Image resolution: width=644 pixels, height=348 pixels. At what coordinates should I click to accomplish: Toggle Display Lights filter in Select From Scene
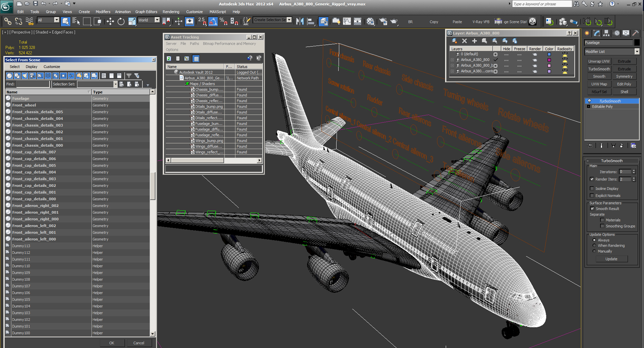(x=25, y=76)
